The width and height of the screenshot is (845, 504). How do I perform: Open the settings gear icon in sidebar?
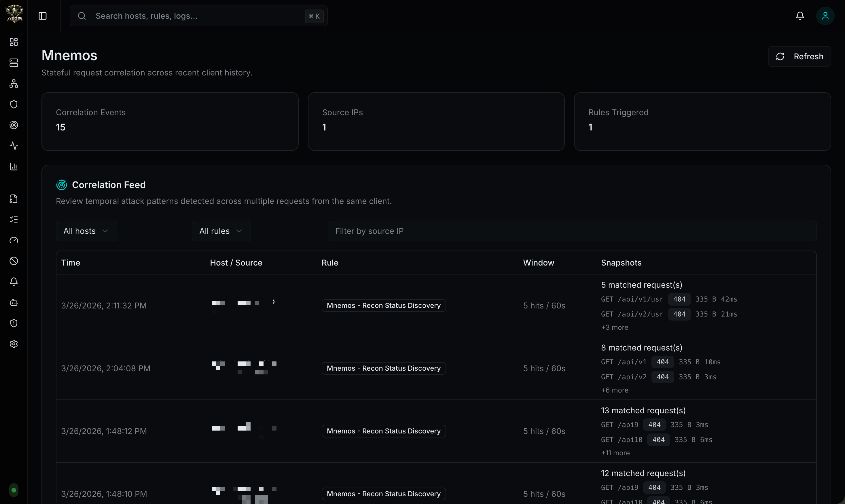click(14, 344)
